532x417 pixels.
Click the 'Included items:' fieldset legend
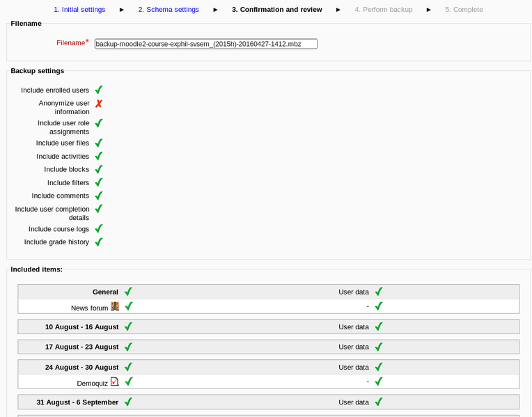coord(37,269)
